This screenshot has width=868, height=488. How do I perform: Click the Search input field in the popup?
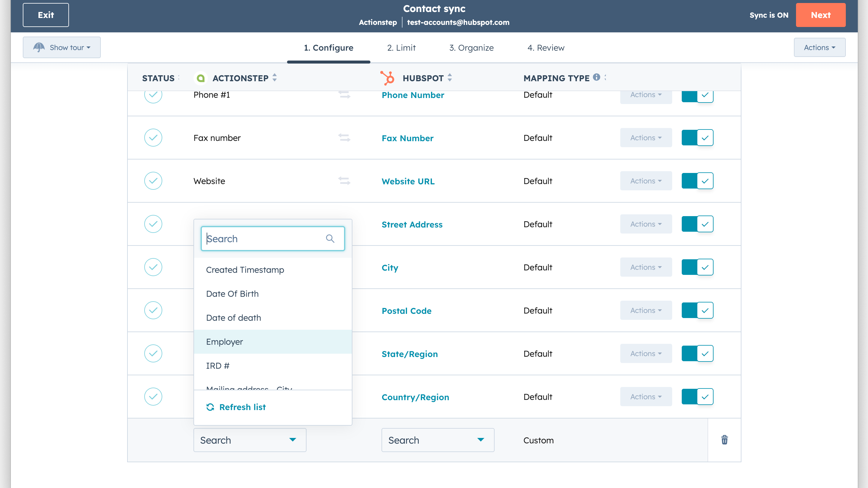pyautogui.click(x=266, y=238)
